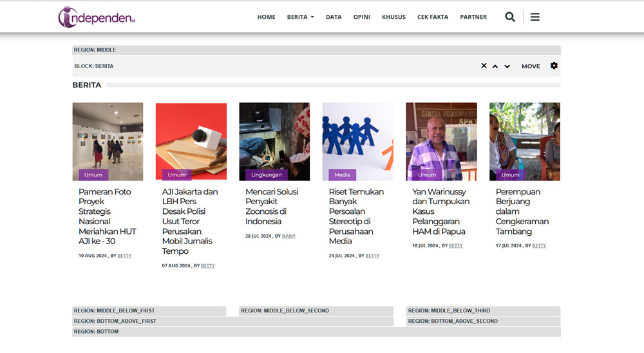
Task: Remove the Berita block with X icon
Action: click(484, 66)
